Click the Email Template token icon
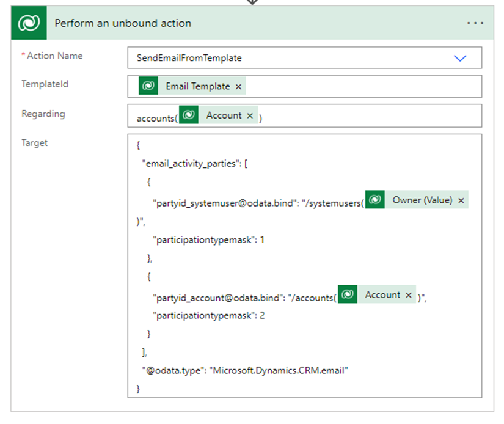The width and height of the screenshot is (504, 424). [148, 86]
